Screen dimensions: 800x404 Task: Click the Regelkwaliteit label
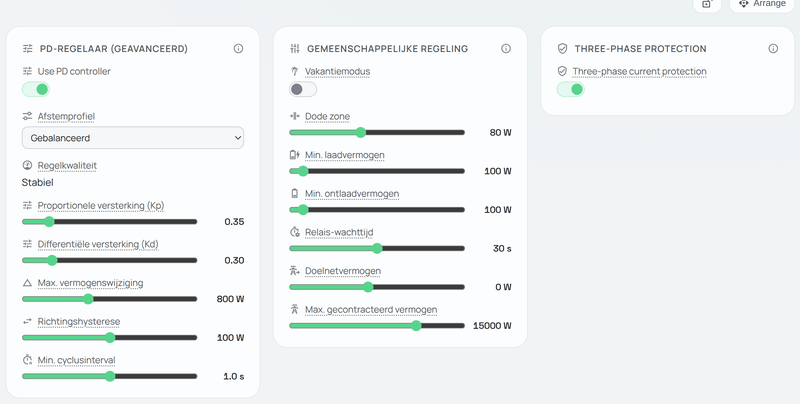coord(67,165)
